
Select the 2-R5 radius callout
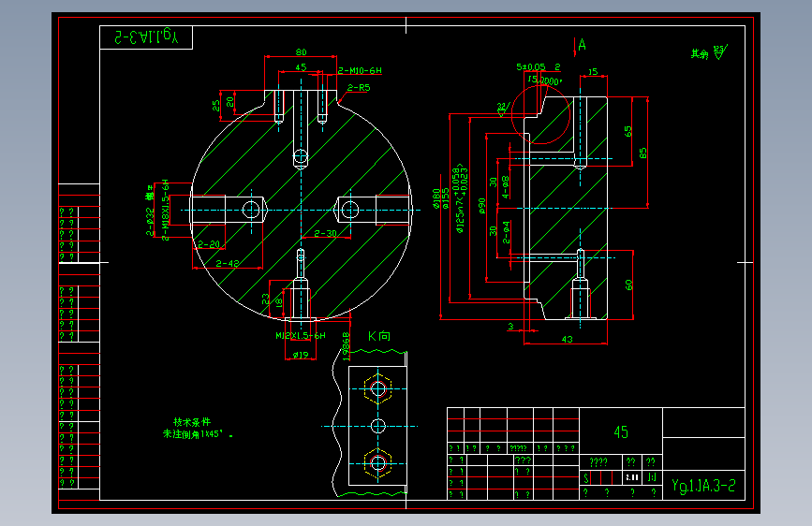[359, 87]
